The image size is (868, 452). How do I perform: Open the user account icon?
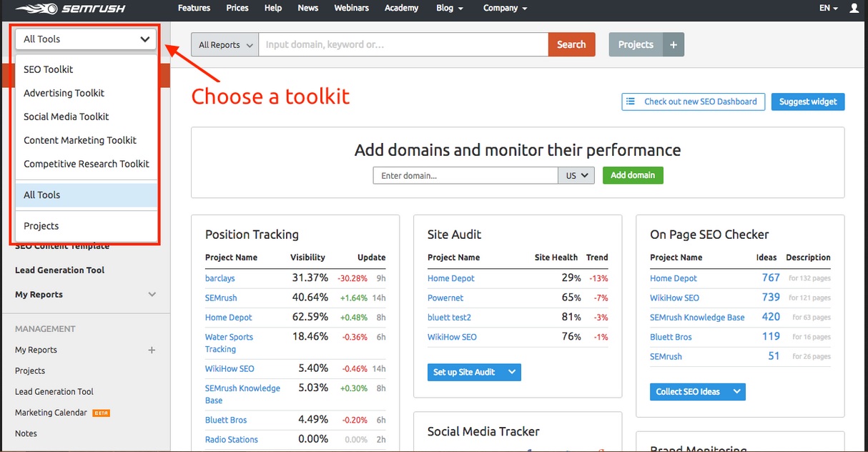(x=854, y=9)
